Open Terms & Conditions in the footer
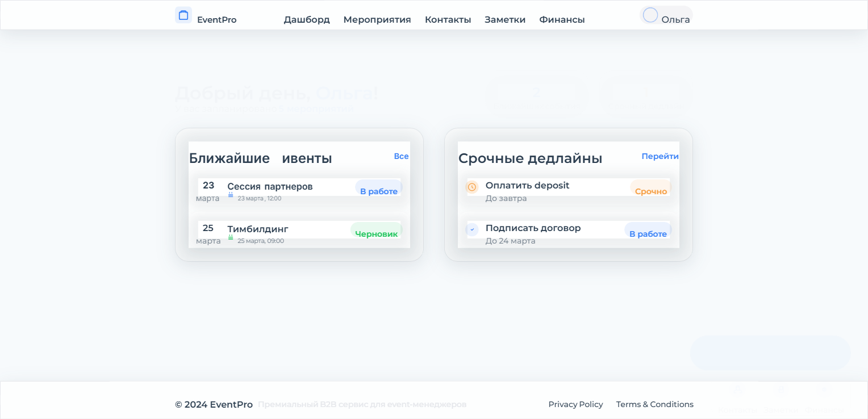This screenshot has width=868, height=419. coord(654,404)
